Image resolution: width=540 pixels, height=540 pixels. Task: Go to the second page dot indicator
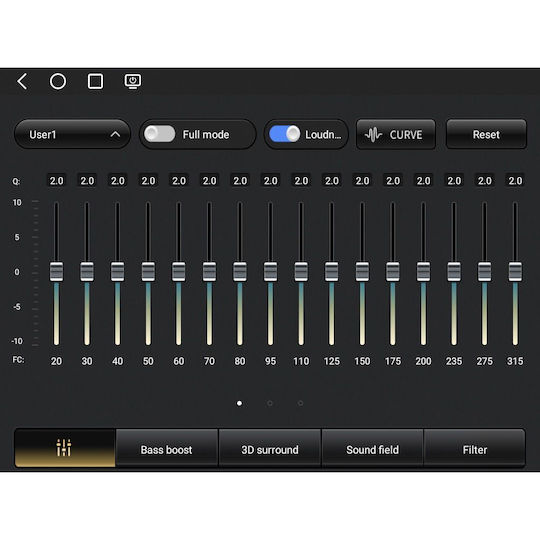(270, 403)
